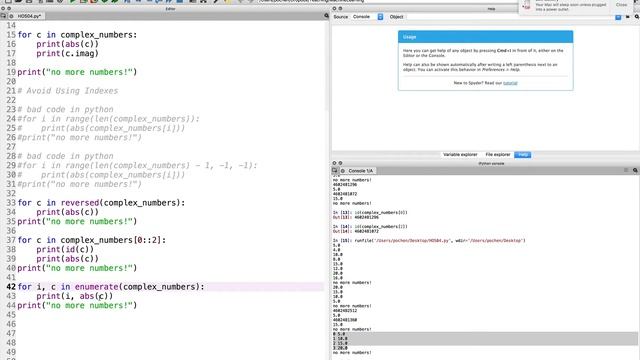
Task: Click 'print(abs(c))' on line 16
Action: (x=67, y=44)
